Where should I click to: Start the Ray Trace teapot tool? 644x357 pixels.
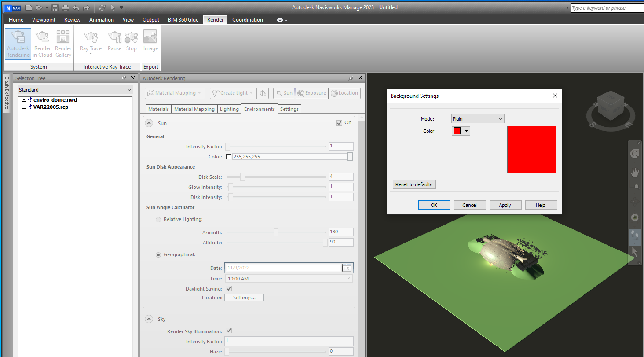click(91, 38)
